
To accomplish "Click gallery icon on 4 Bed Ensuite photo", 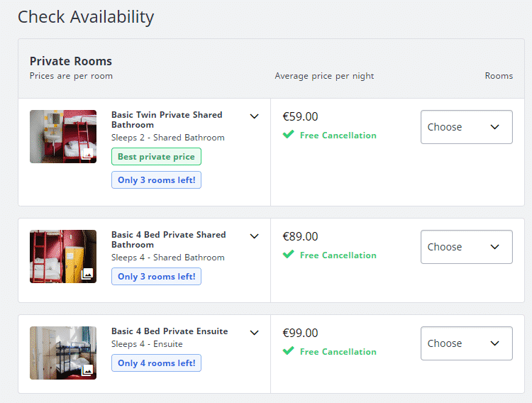I will 87,370.
